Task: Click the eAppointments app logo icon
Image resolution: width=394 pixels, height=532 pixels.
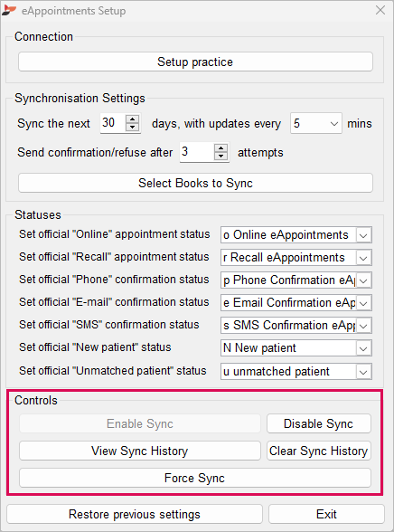Action: (9, 10)
